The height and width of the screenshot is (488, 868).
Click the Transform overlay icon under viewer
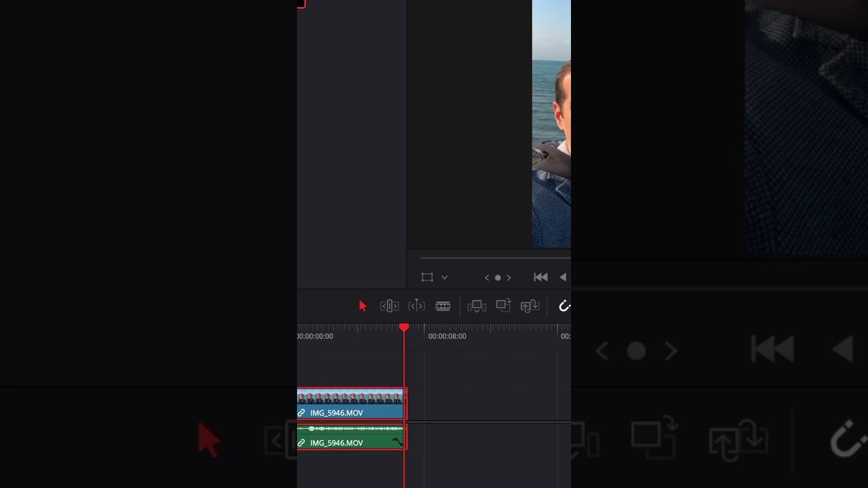pyautogui.click(x=427, y=277)
